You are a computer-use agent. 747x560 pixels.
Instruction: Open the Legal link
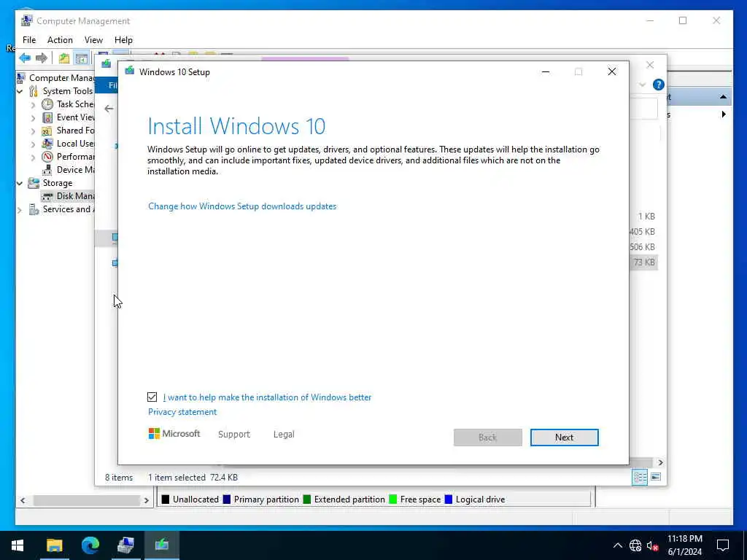point(284,435)
